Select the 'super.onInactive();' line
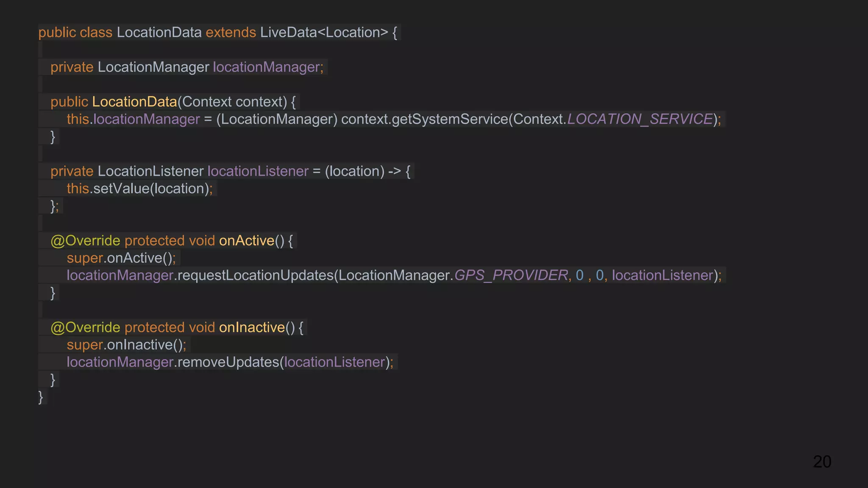The width and height of the screenshot is (868, 488). (x=126, y=345)
